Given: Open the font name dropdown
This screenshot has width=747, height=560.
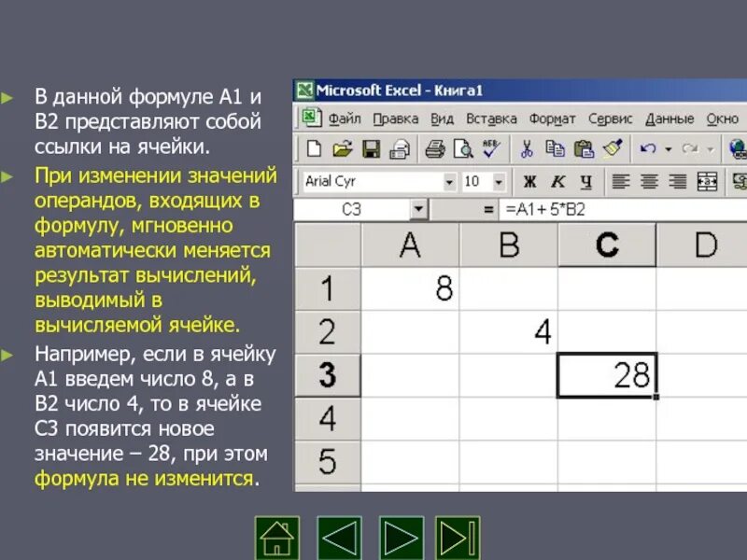Looking at the screenshot, I should click(x=450, y=182).
